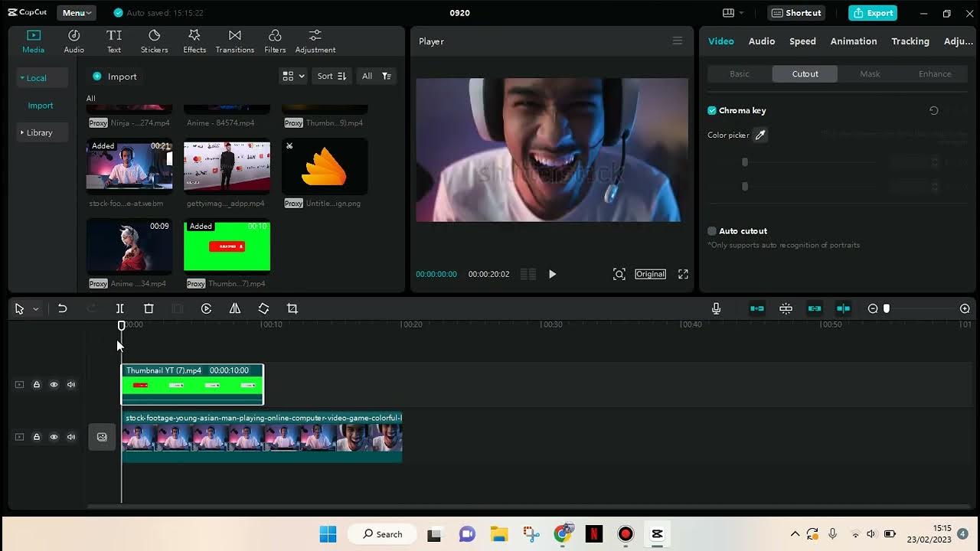Open the select tool mode dropdown arrow
This screenshot has height=551, width=980.
point(35,309)
